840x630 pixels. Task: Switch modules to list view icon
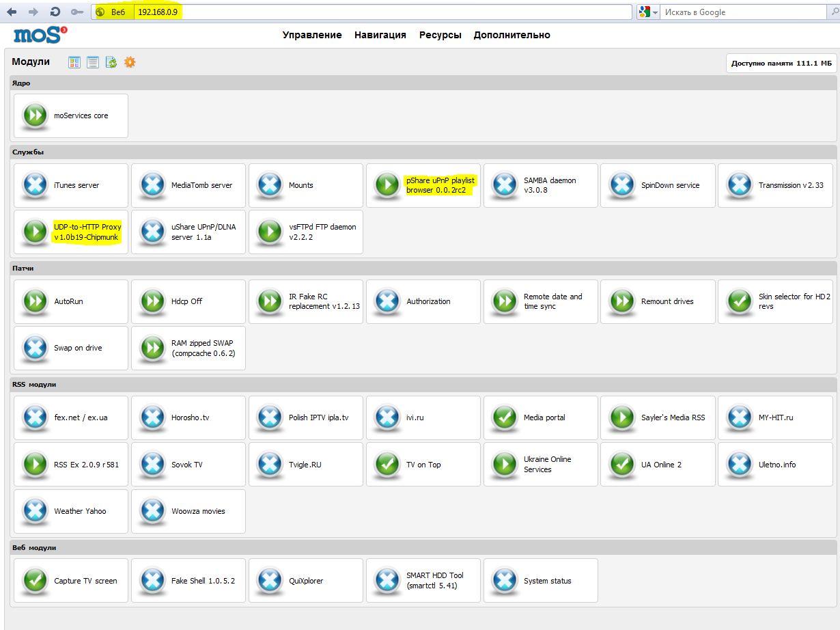click(x=93, y=62)
